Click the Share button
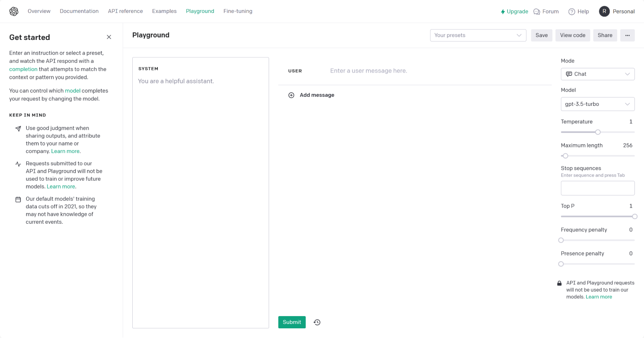Image resolution: width=644 pixels, height=338 pixels. coord(605,35)
